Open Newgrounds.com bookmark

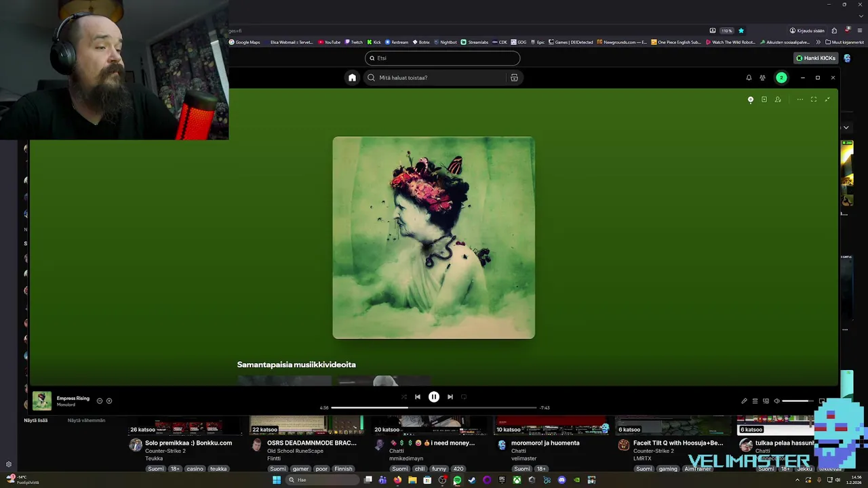[621, 42]
